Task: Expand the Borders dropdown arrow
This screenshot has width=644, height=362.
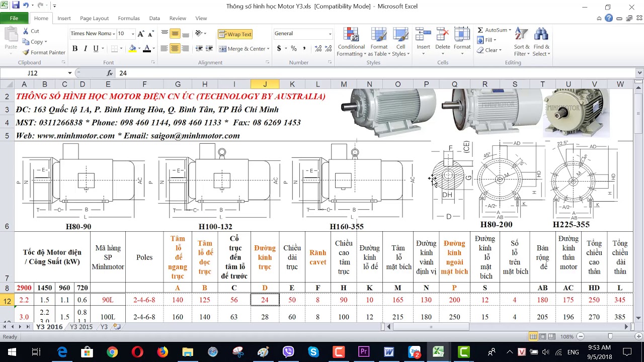Action: [121, 49]
